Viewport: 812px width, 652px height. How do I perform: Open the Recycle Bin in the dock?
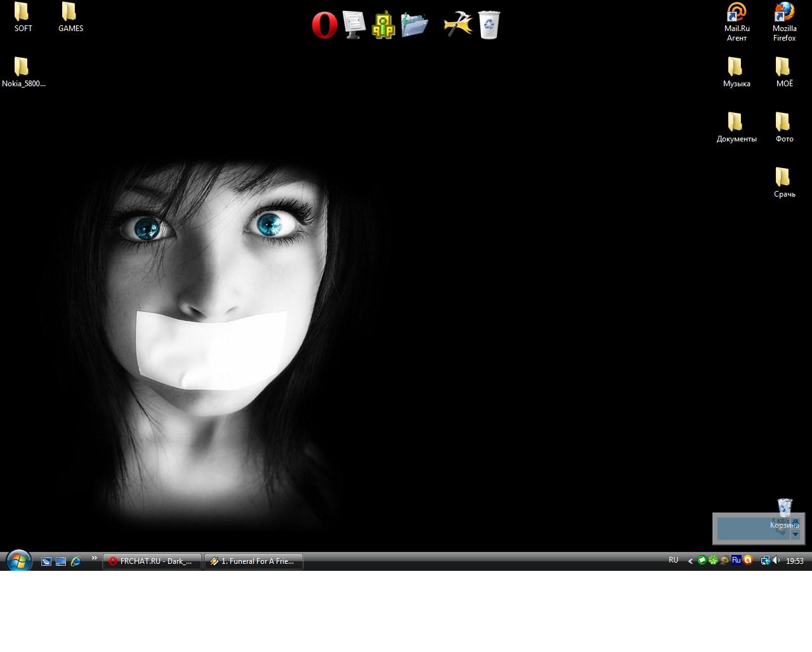tap(488, 25)
